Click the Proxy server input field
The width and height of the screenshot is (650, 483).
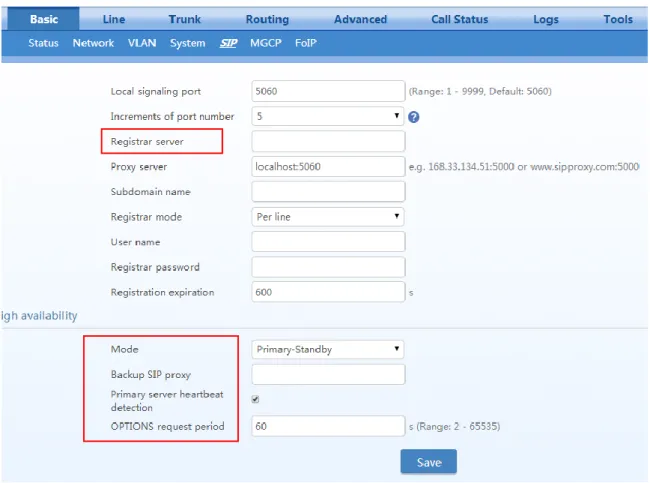point(328,167)
